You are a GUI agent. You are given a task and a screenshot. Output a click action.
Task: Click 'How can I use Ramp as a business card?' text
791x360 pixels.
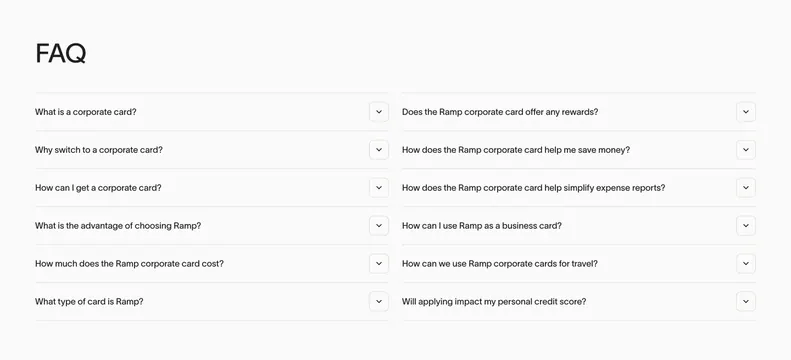click(482, 226)
